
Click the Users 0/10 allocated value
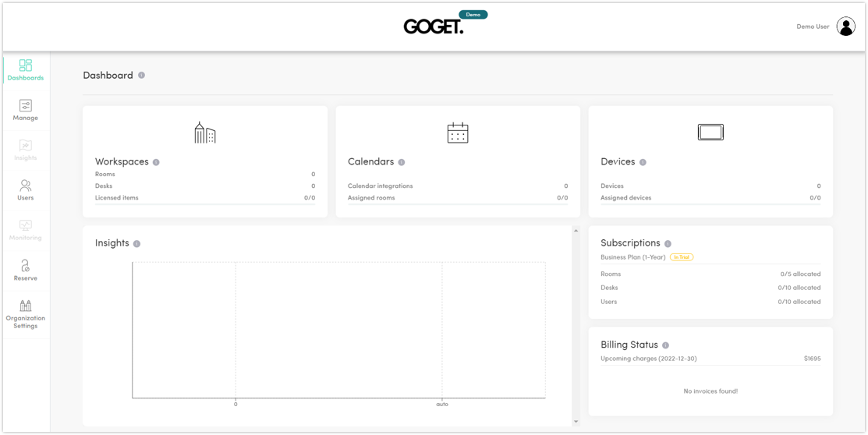[x=799, y=302]
